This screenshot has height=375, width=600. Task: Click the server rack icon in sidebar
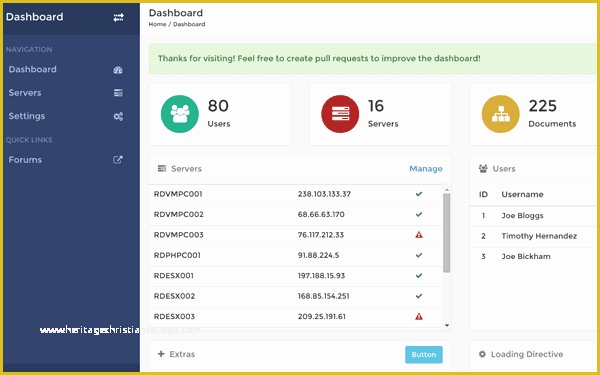pos(118,93)
